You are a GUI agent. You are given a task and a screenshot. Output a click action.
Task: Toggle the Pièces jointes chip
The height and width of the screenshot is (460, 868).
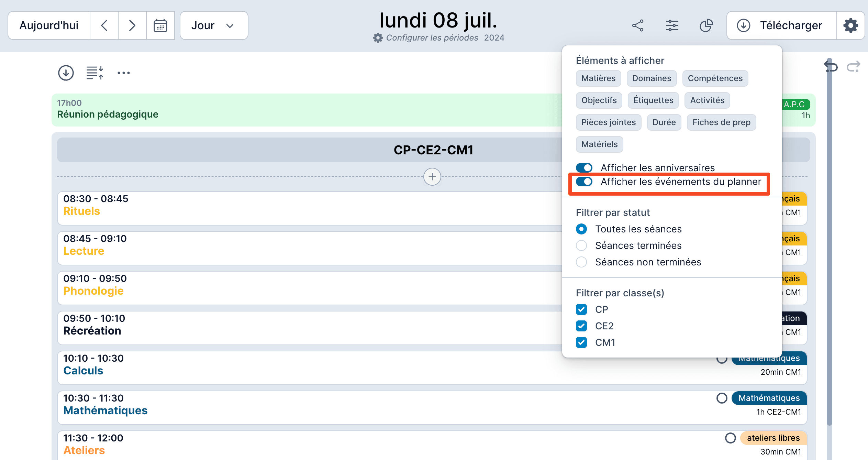tap(609, 122)
